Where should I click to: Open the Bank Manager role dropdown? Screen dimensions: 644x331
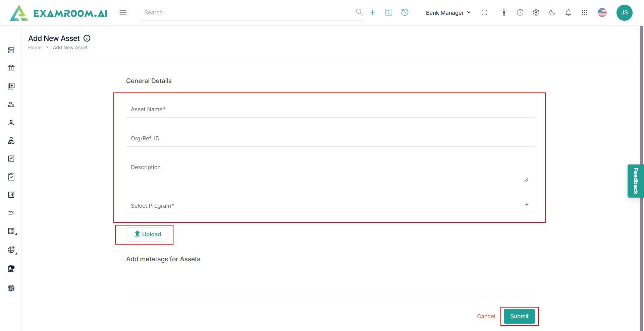pyautogui.click(x=448, y=13)
